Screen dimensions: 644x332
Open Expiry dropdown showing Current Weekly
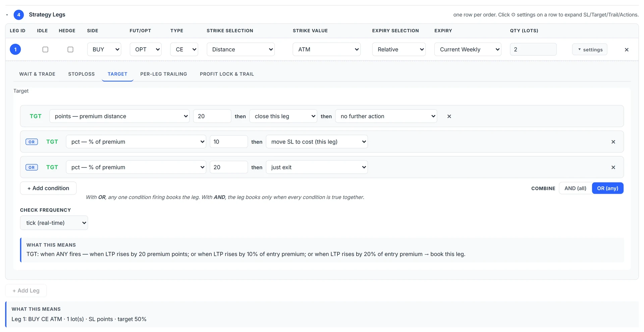point(468,49)
